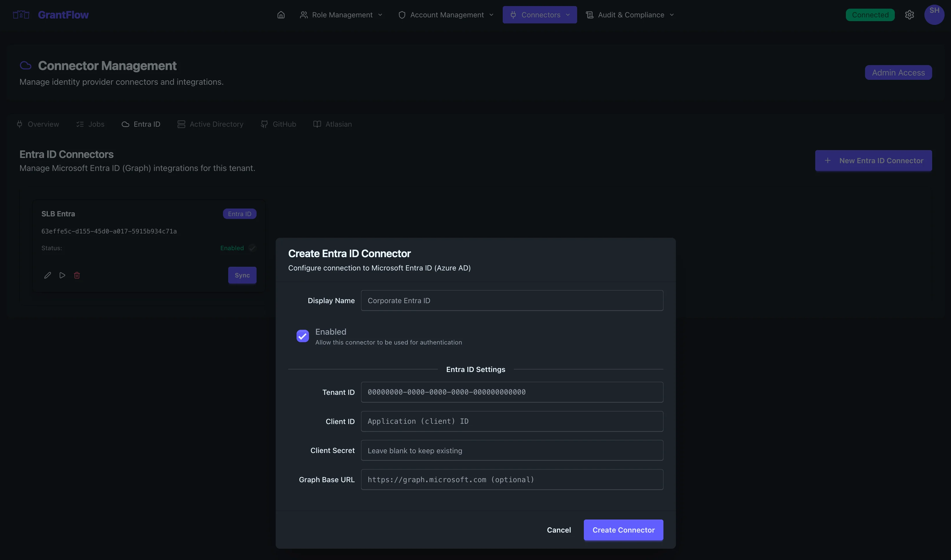Run the SLB Entra connector with play icon

[62, 275]
